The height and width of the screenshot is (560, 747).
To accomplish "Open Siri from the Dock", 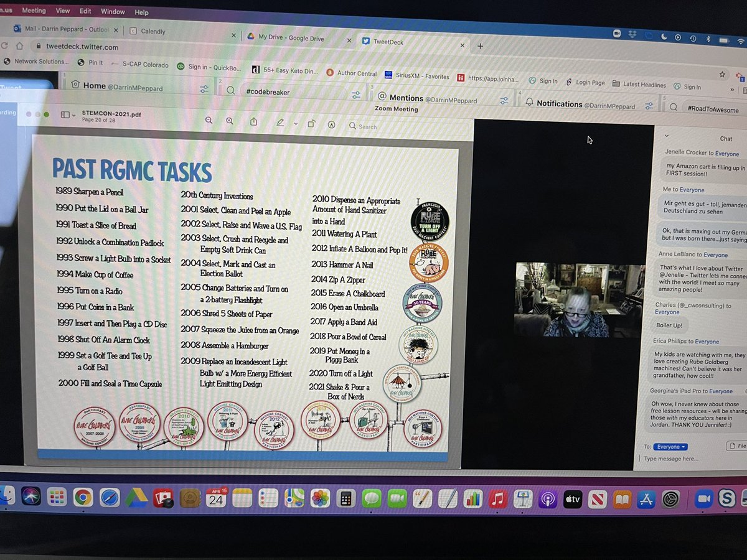I will click(x=31, y=496).
